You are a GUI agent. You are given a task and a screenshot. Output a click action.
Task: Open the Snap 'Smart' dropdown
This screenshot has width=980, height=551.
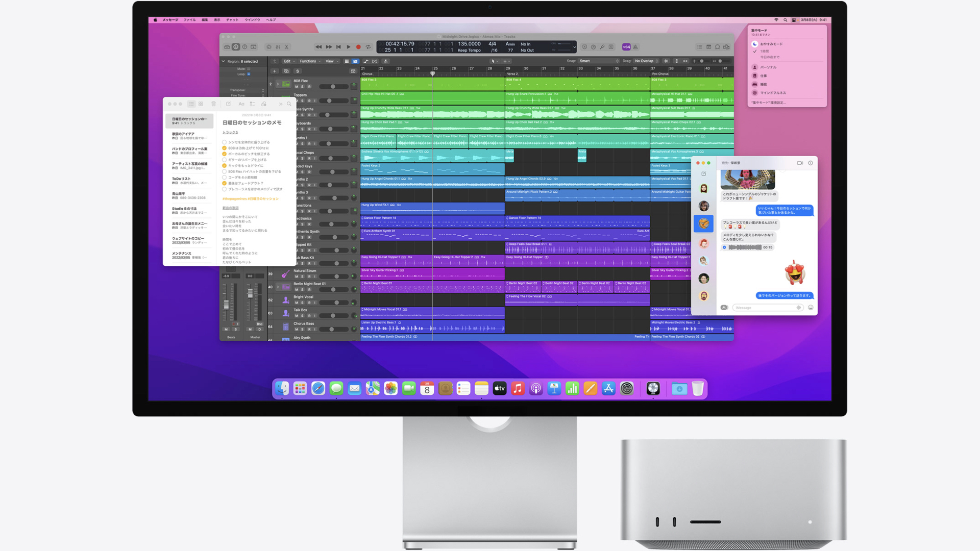pyautogui.click(x=599, y=61)
